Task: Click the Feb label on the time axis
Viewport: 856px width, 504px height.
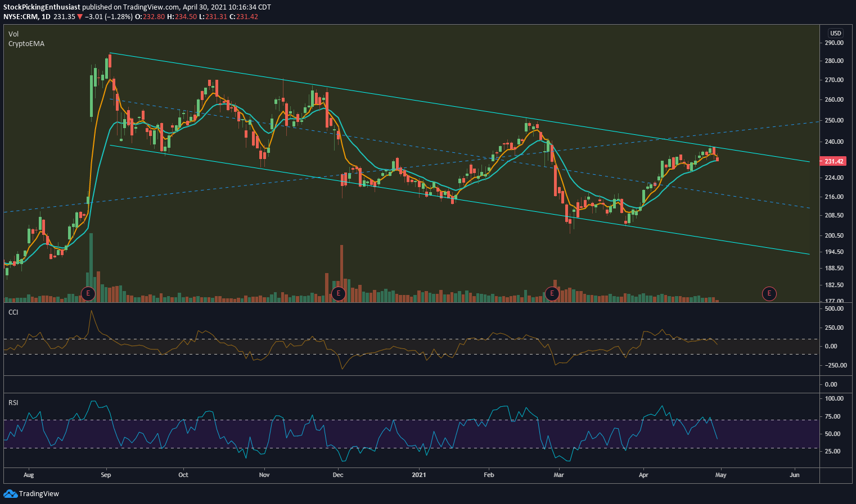Action: [489, 475]
